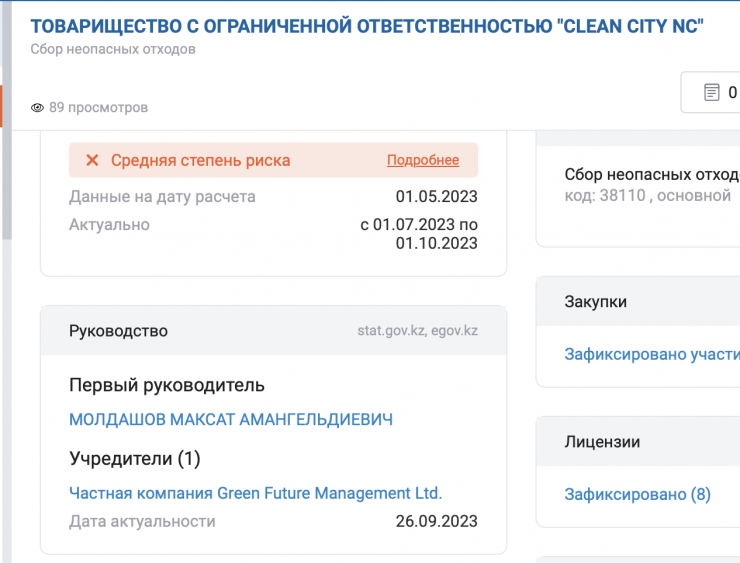The image size is (740, 563).
Task: Open Подробнее link in the risk banner
Action: pos(423,160)
